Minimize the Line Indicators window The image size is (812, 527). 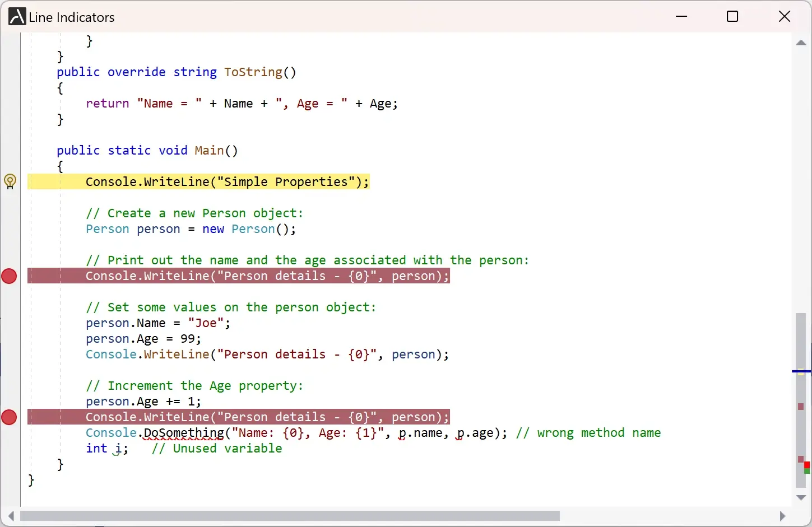681,17
